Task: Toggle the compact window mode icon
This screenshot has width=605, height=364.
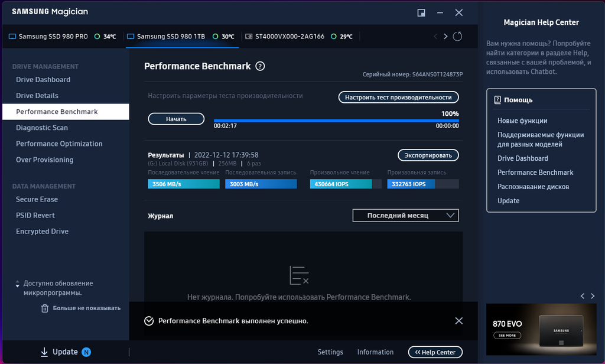Action: coord(421,13)
